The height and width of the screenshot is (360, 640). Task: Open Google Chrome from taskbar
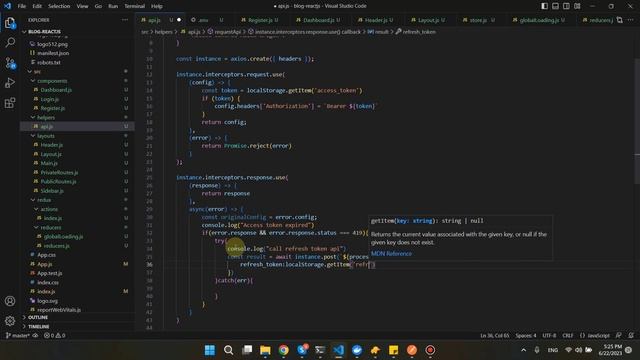click(283, 350)
